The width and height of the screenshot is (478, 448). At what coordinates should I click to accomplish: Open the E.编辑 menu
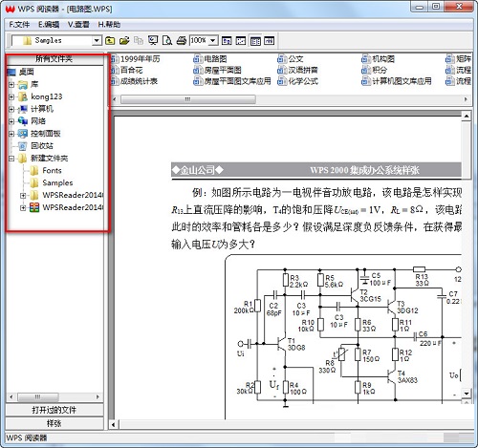49,25
